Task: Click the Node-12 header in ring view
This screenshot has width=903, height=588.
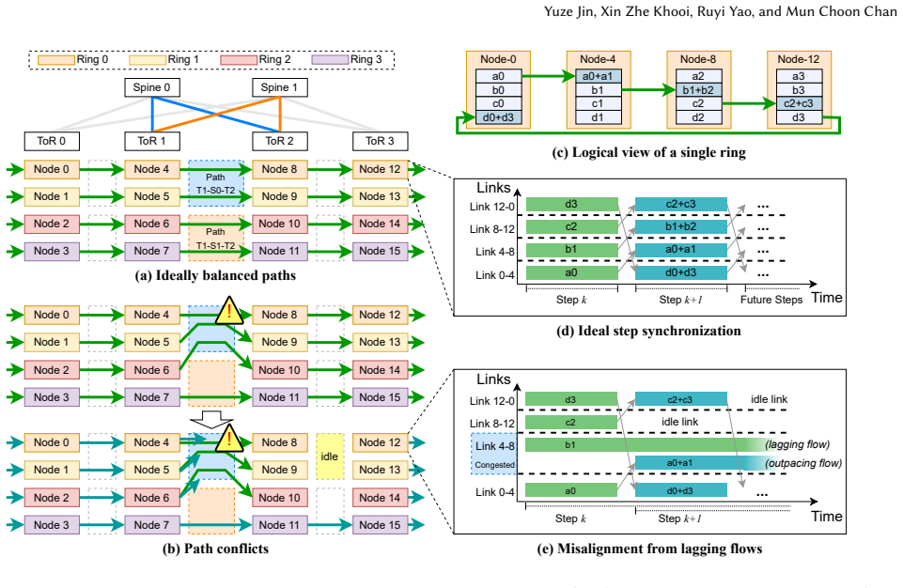Action: click(x=798, y=59)
